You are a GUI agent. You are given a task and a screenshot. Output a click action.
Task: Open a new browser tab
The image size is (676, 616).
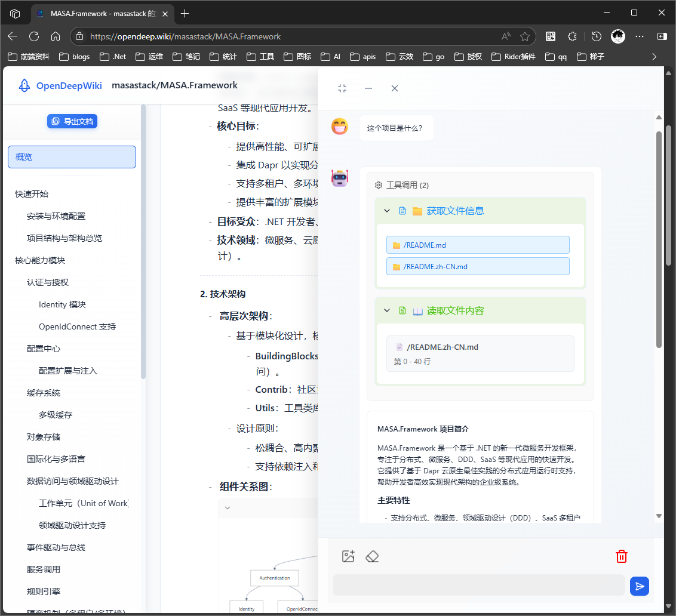pyautogui.click(x=185, y=13)
